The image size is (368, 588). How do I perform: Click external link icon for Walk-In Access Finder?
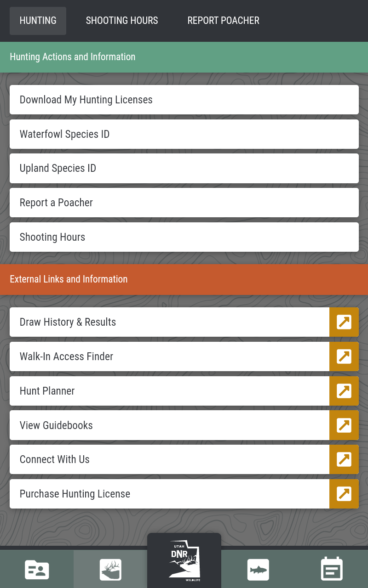point(344,356)
